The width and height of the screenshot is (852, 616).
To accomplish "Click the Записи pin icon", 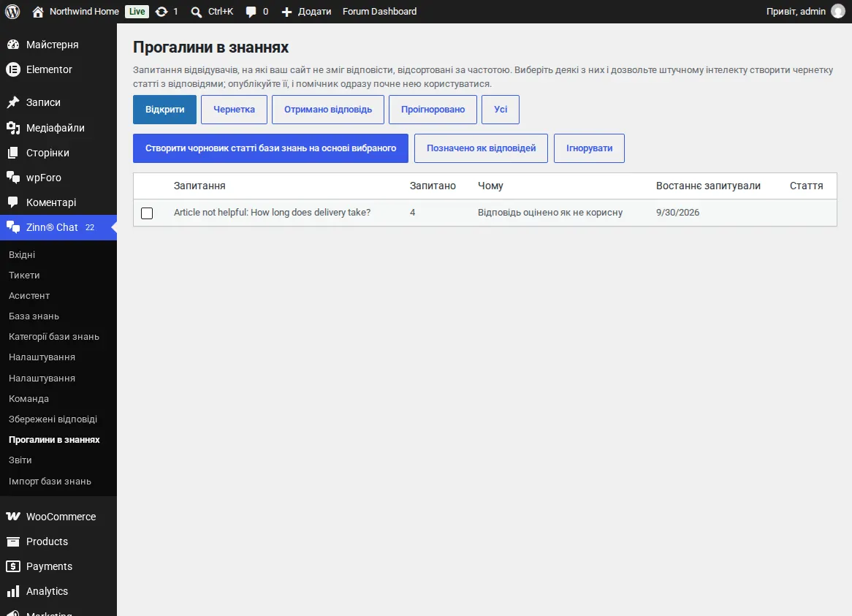I will pyautogui.click(x=13, y=102).
